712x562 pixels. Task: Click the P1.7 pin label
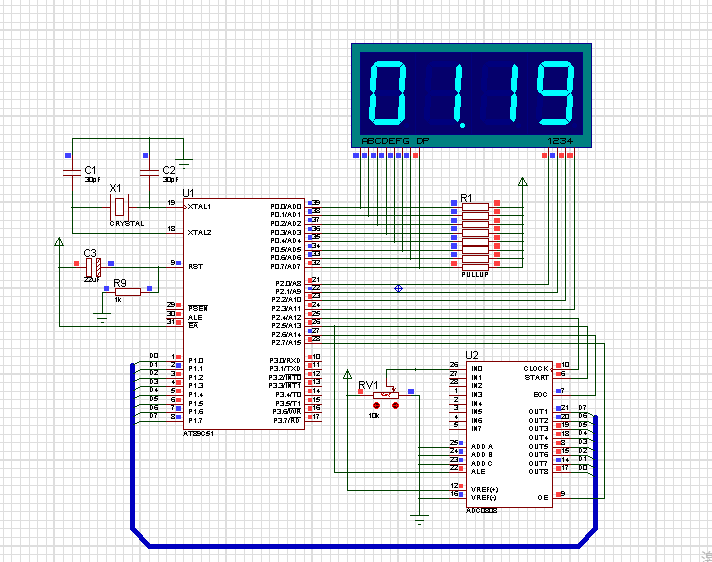pyautogui.click(x=196, y=421)
